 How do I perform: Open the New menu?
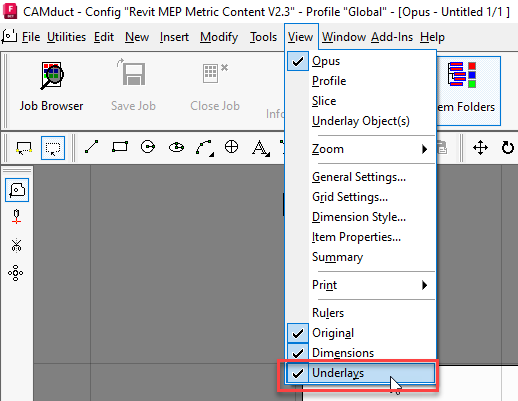(137, 37)
